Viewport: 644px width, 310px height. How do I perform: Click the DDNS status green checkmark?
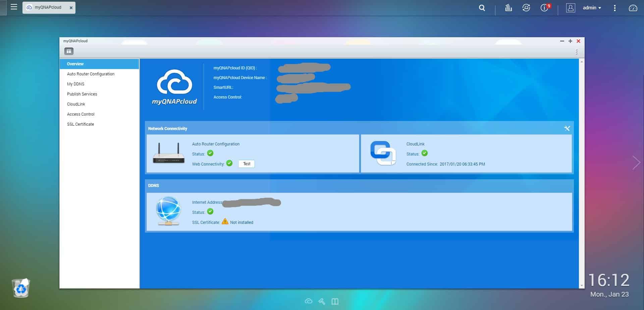click(210, 211)
